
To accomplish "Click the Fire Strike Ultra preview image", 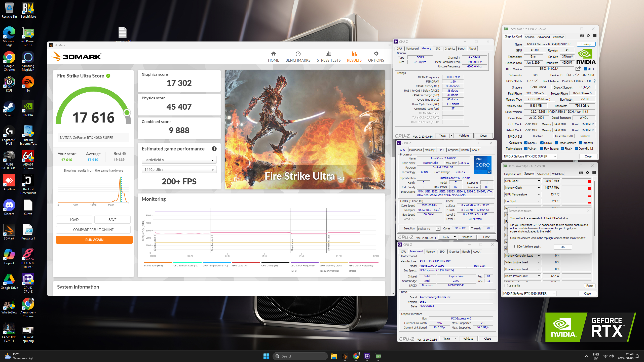I will (x=305, y=130).
